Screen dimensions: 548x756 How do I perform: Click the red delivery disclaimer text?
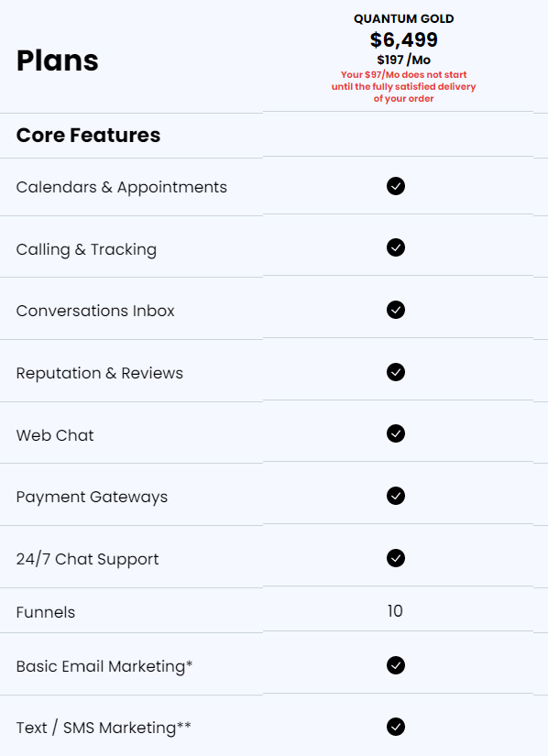(404, 87)
